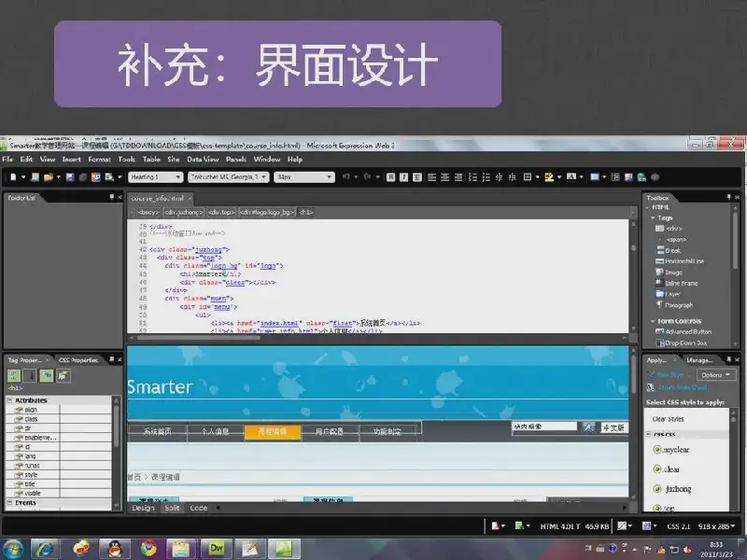Choose the Image item in Toolbox
The image size is (747, 560).
(x=669, y=273)
